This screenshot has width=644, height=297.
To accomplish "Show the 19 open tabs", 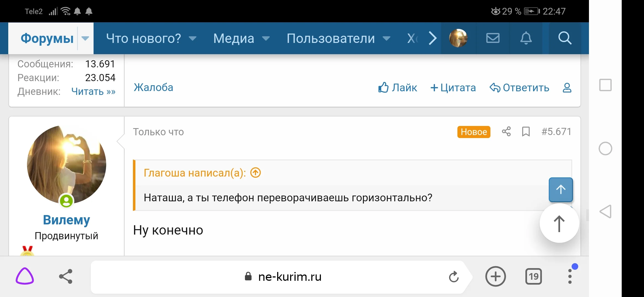I will click(533, 276).
